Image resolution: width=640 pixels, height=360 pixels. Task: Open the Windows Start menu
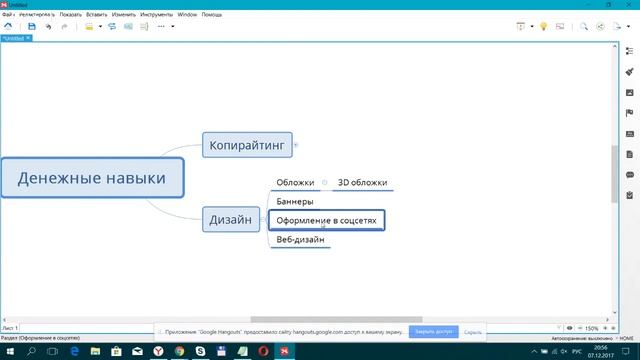click(10, 351)
